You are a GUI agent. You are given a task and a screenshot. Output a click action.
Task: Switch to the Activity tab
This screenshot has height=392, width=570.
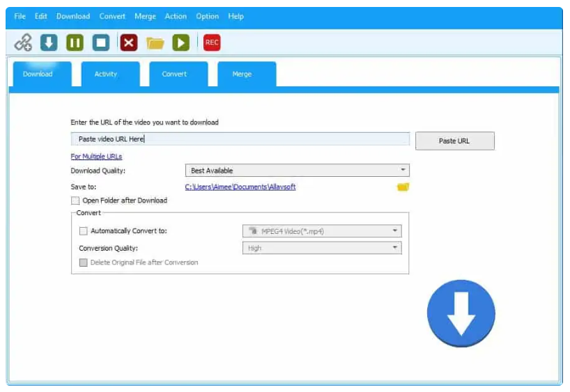pyautogui.click(x=111, y=74)
